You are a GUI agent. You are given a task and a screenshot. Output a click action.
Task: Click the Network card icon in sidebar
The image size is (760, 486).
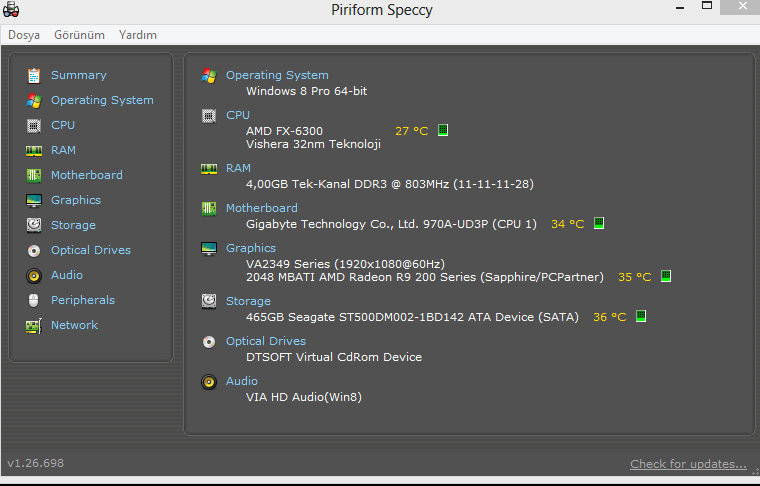33,326
